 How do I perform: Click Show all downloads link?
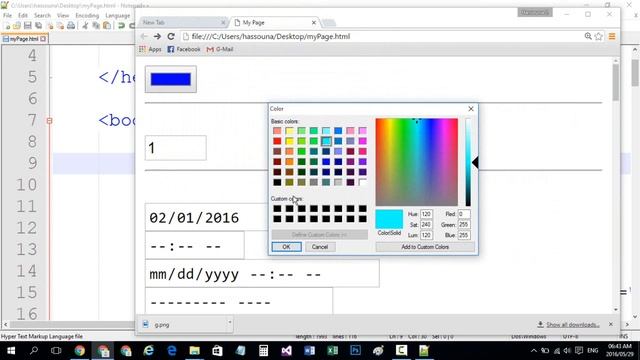pyautogui.click(x=572, y=325)
